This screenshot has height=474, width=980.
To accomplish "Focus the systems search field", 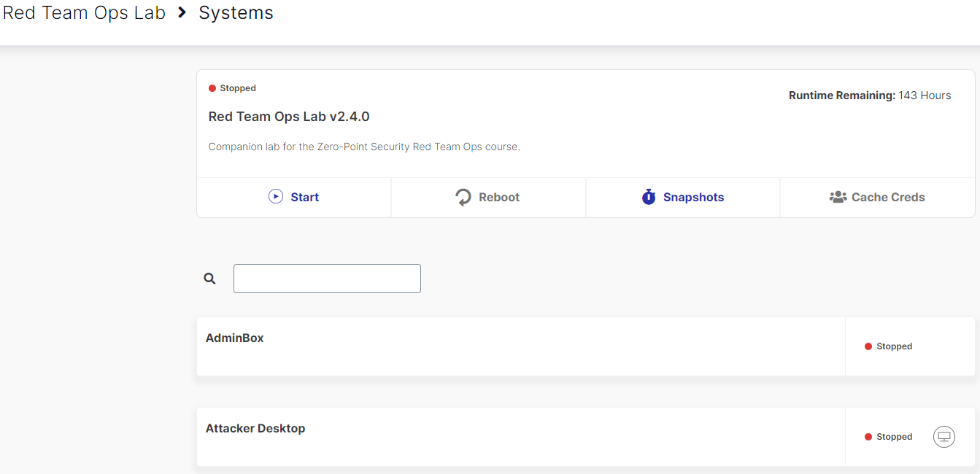I will click(327, 279).
